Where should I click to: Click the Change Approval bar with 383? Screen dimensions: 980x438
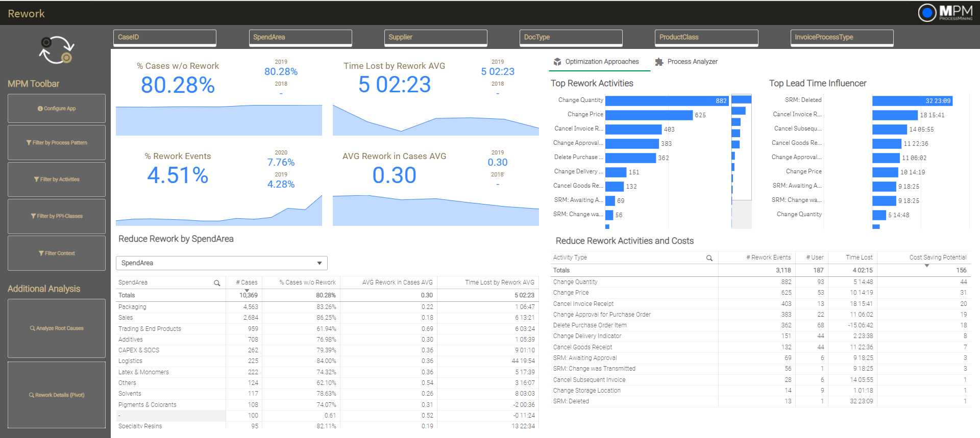tap(632, 143)
